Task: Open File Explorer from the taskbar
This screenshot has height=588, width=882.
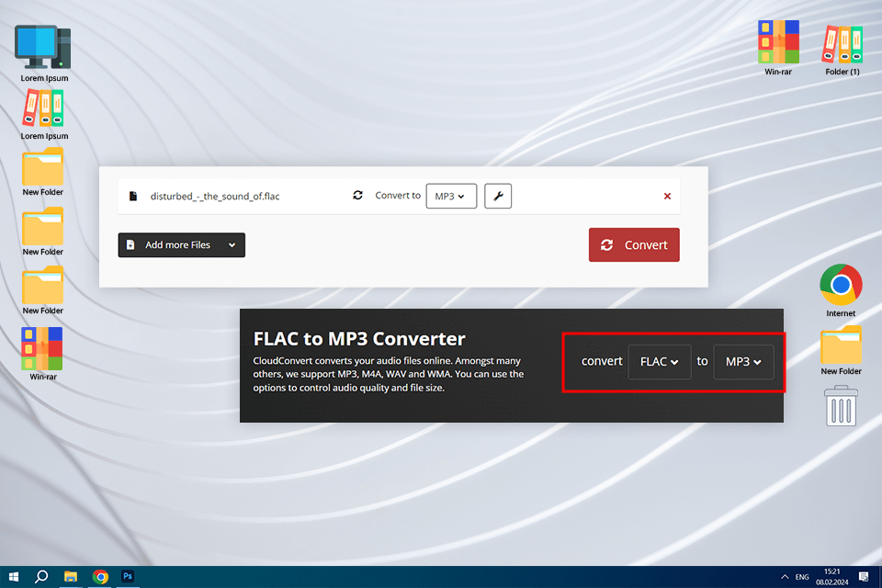Action: click(x=71, y=577)
